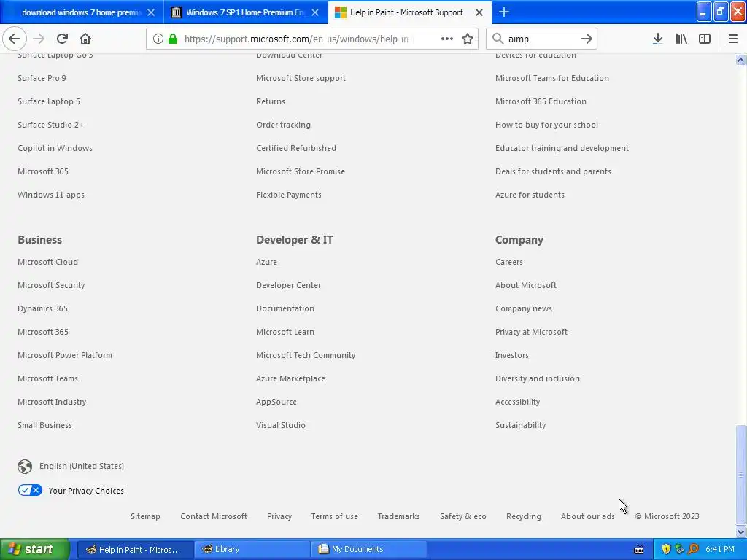This screenshot has height=560, width=747.
Task: Bookmark this page with the star
Action: (x=468, y=39)
